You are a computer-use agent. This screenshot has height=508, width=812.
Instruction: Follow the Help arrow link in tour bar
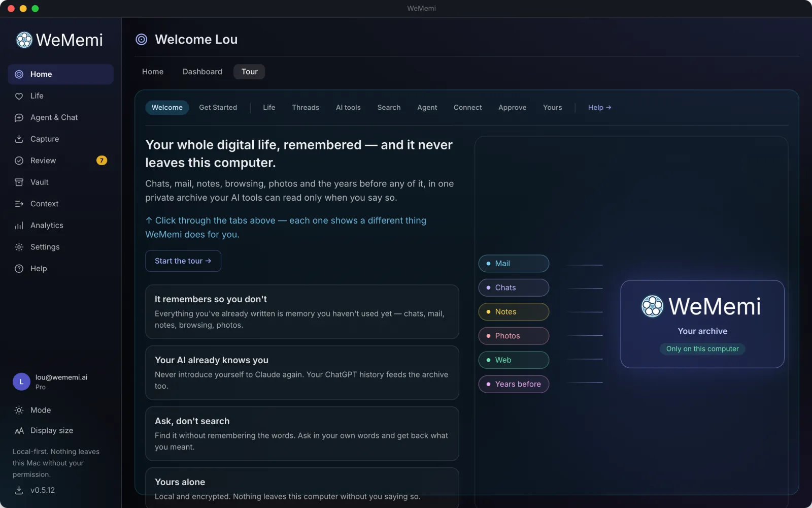point(599,108)
